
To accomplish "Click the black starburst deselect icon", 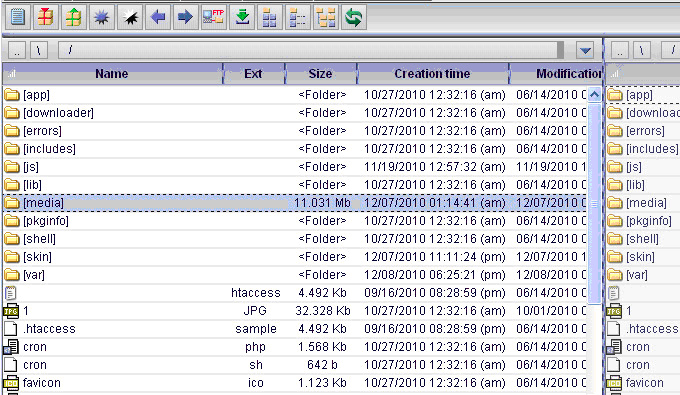I will (130, 17).
